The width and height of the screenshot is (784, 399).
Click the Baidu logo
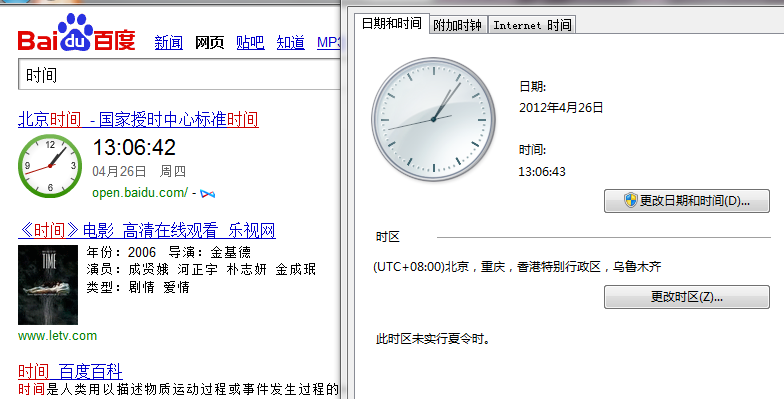tap(76, 33)
